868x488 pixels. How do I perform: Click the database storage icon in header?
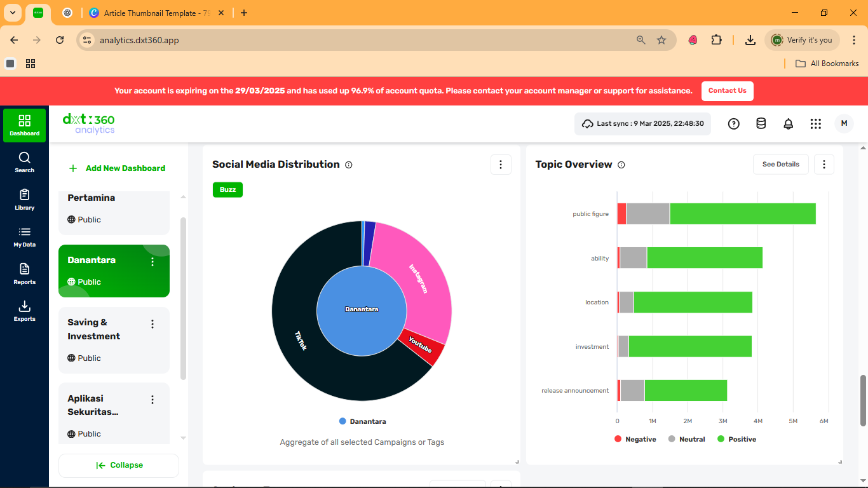point(761,124)
